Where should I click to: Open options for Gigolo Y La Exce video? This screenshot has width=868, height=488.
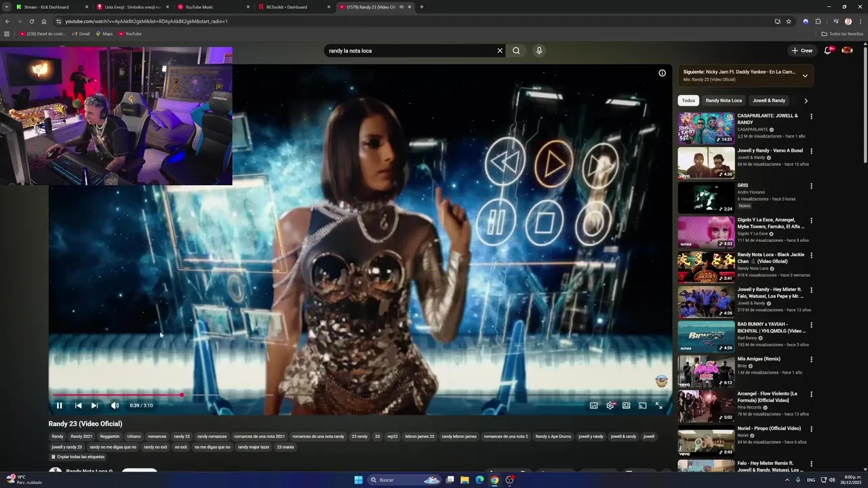point(811,220)
